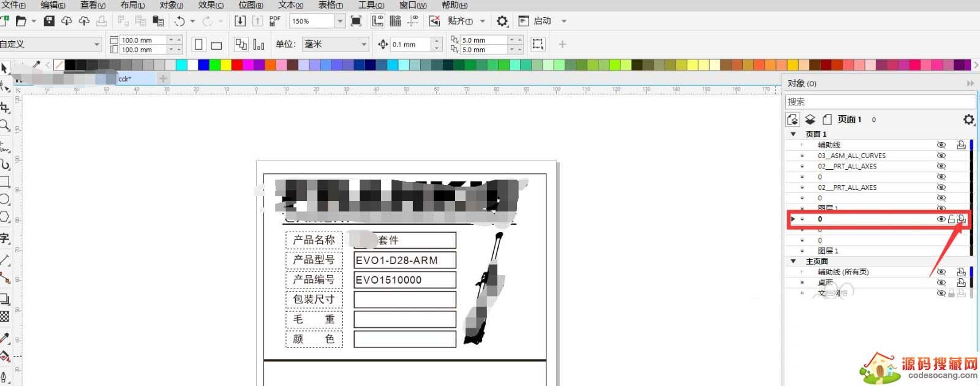
Task: Collapse the 主页面 section
Action: point(793,261)
